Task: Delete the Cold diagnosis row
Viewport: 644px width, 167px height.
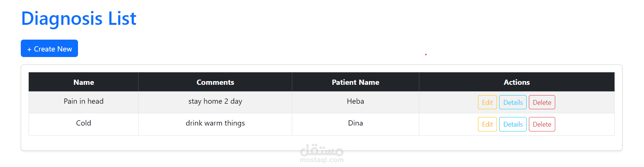Action: click(x=541, y=124)
